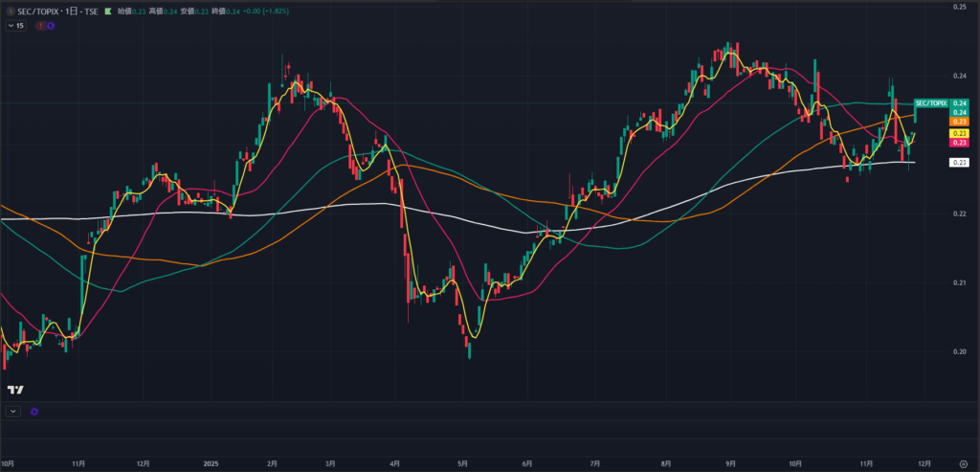This screenshot has width=980, height=472.
Task: Click the 0.25 level on the price scale
Action: click(x=958, y=8)
